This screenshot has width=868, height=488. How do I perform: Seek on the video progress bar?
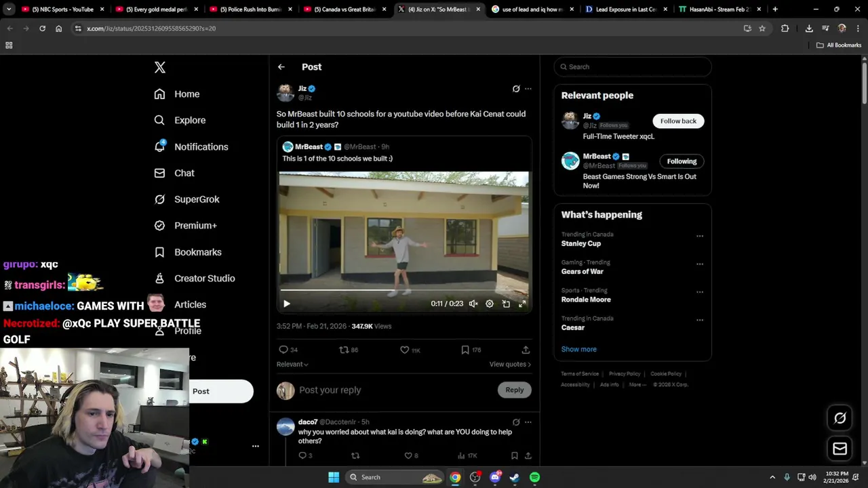point(403,291)
